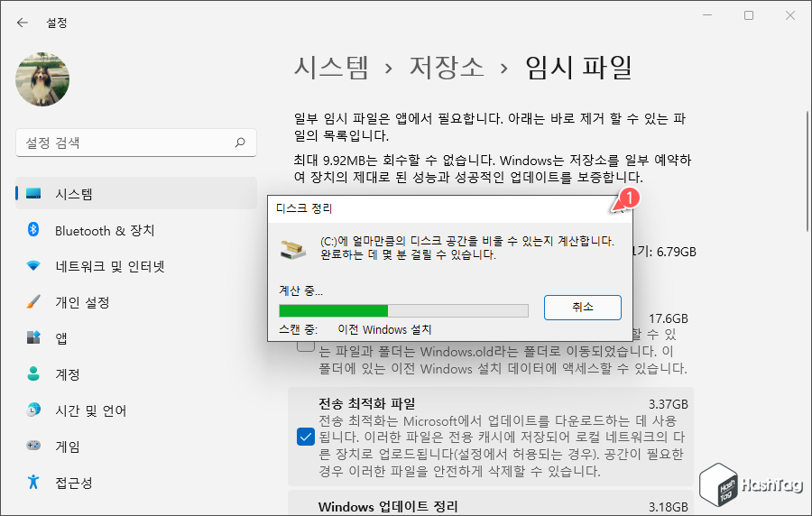Click the 3.37GB size value
812x516 pixels.
(x=668, y=404)
